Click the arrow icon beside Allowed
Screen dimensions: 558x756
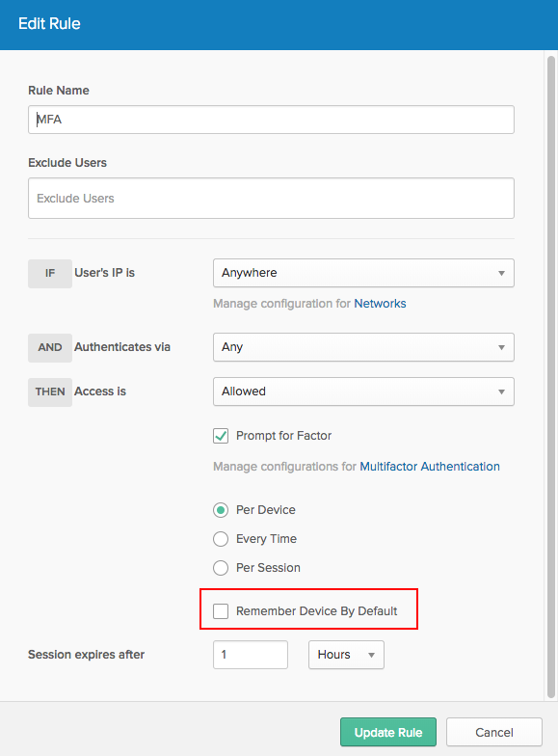pos(501,391)
